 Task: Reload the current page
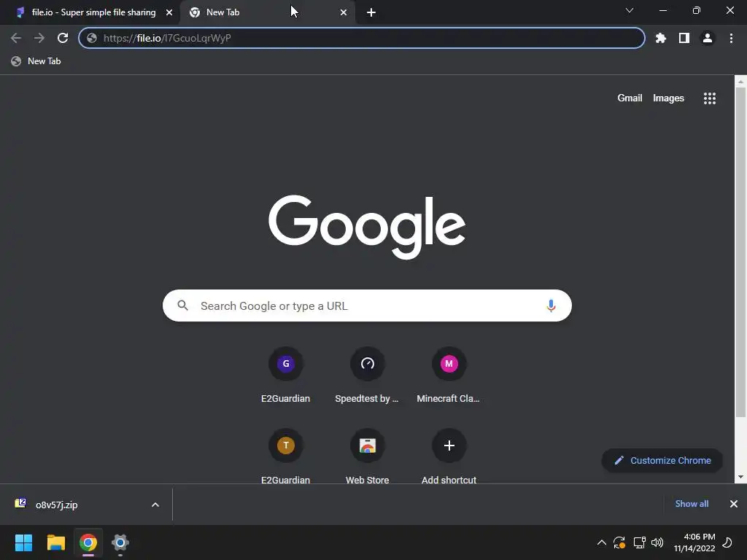click(63, 38)
